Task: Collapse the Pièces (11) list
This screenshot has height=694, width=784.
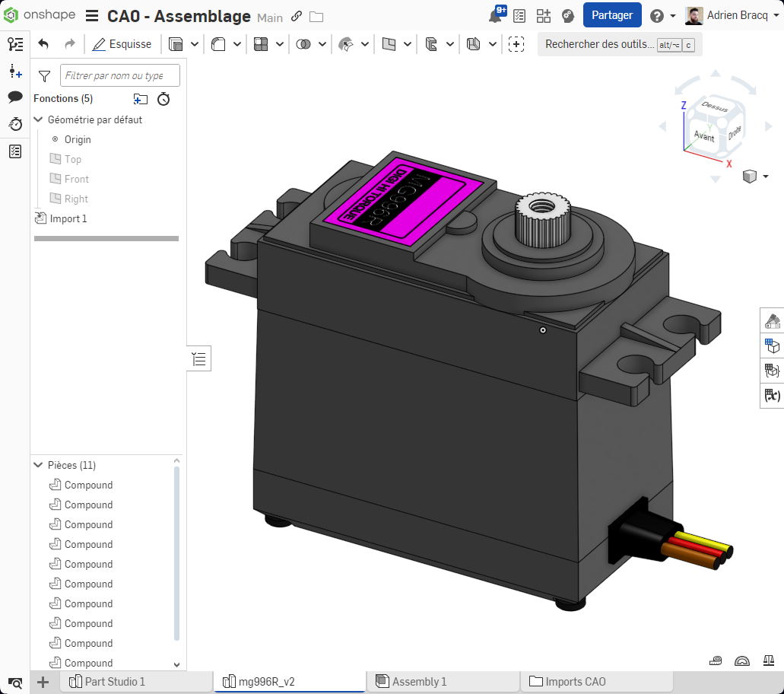Action: click(x=38, y=465)
